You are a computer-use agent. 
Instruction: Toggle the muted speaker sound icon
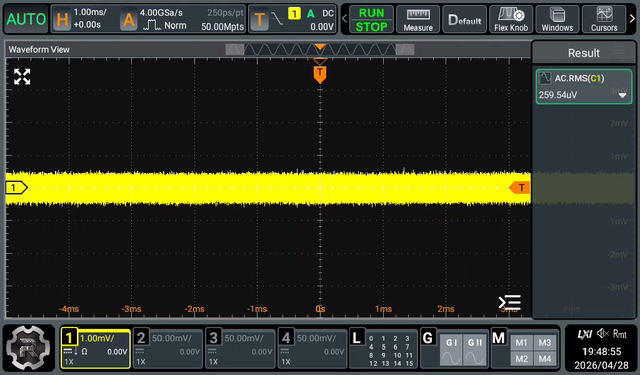click(x=602, y=334)
